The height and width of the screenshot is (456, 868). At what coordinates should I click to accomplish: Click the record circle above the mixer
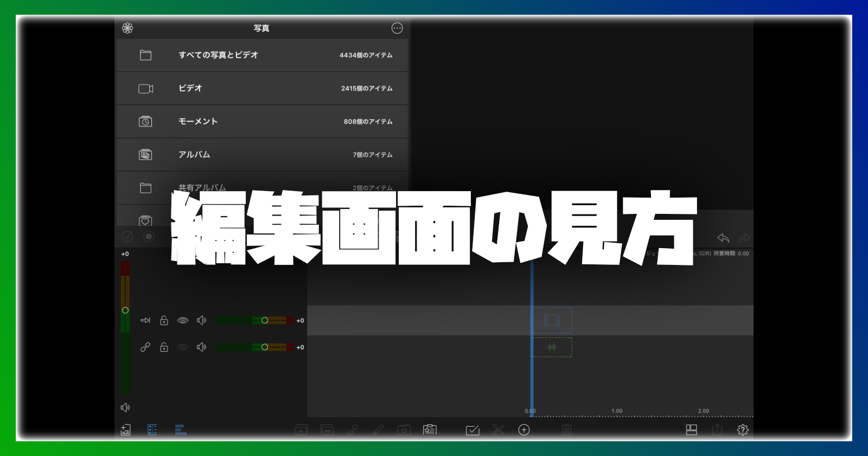[149, 236]
